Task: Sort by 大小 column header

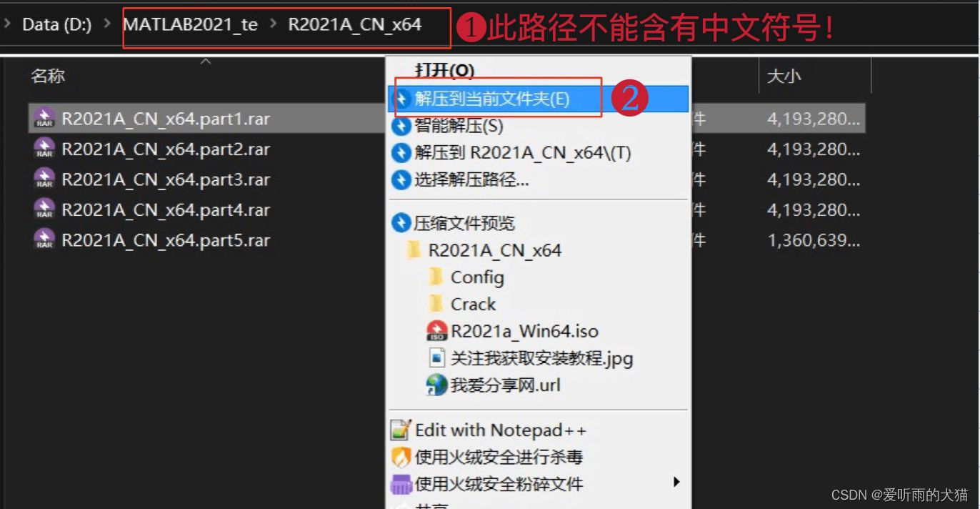Action: 784,76
